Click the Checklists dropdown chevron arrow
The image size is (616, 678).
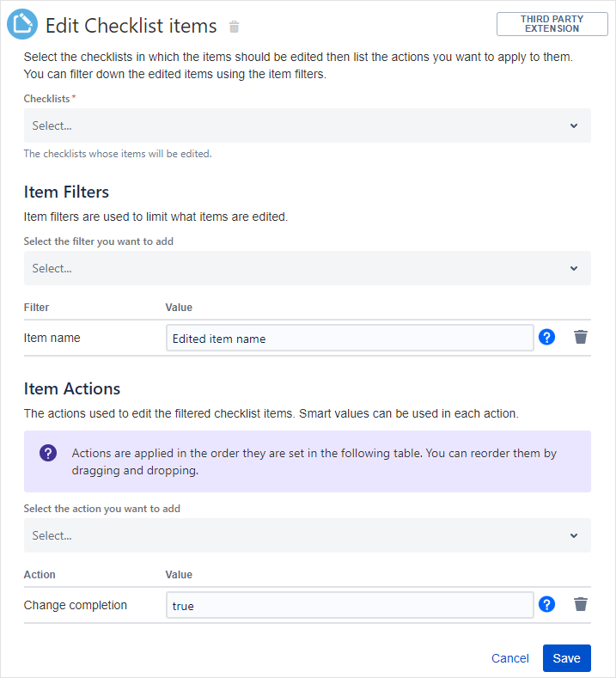point(574,125)
